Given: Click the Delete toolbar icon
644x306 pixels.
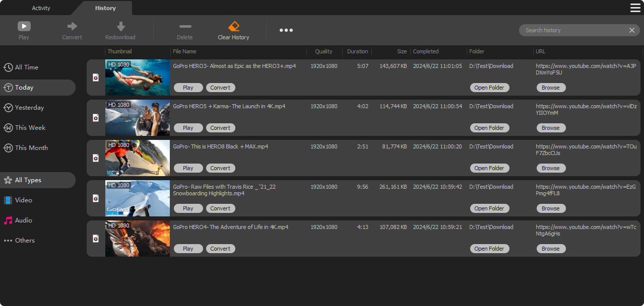Looking at the screenshot, I should [185, 26].
